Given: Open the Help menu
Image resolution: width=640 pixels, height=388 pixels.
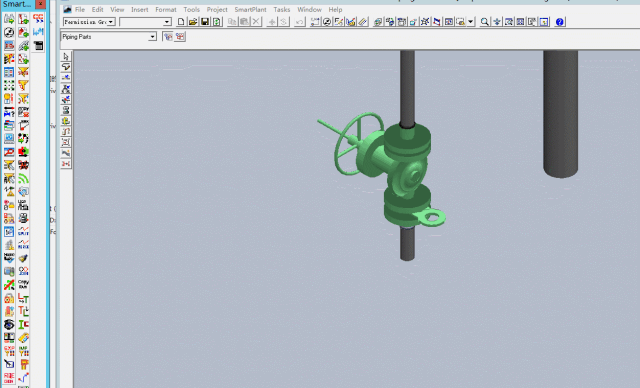Looking at the screenshot, I should (335, 9).
